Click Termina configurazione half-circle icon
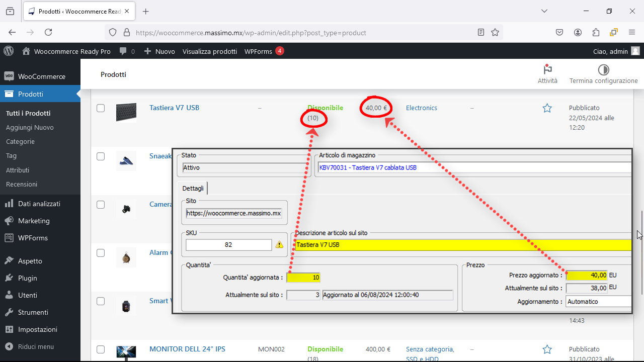The width and height of the screenshot is (644, 362). coord(603,70)
